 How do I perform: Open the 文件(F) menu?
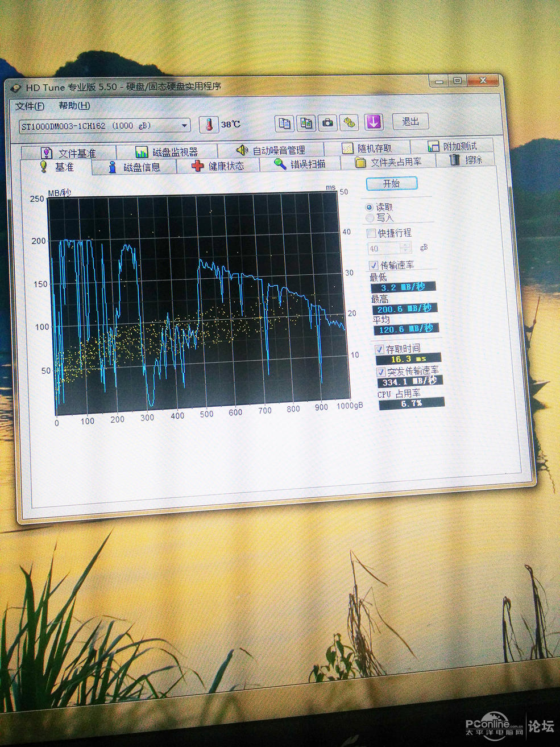point(30,106)
